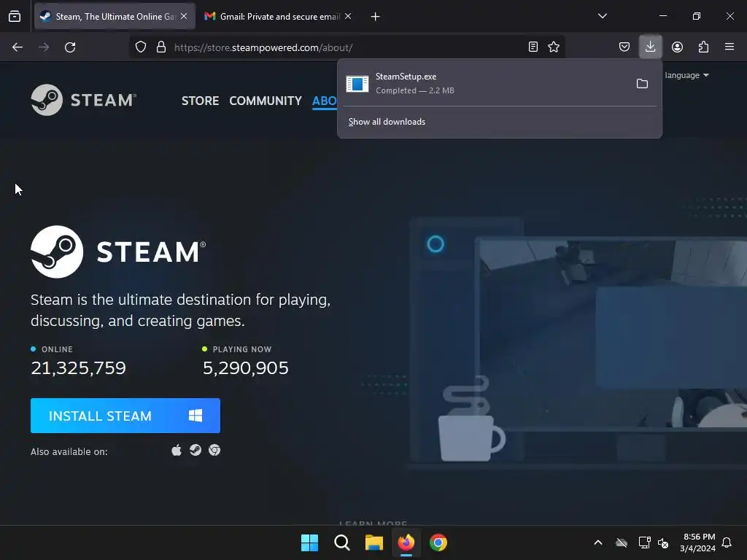Open File Explorer from taskbar

374,542
